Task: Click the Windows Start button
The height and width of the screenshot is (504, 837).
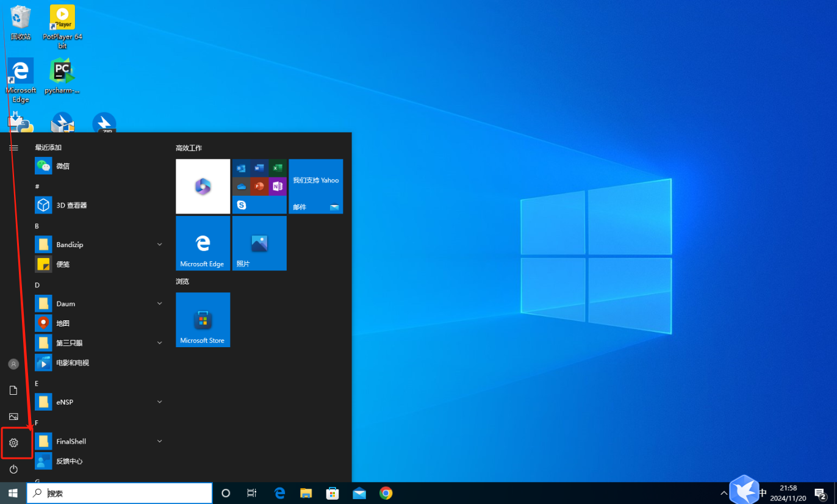Action: [13, 493]
